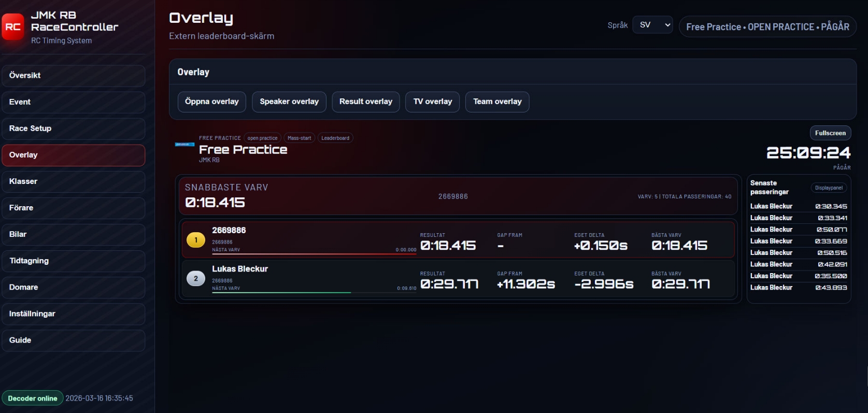Image resolution: width=868 pixels, height=413 pixels.
Task: Click the gold position 1 badge
Action: click(196, 240)
